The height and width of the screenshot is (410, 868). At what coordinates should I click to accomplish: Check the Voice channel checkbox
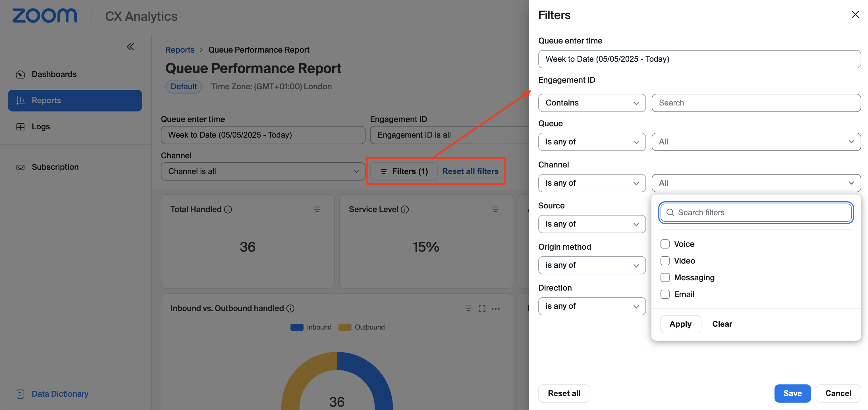(x=665, y=244)
